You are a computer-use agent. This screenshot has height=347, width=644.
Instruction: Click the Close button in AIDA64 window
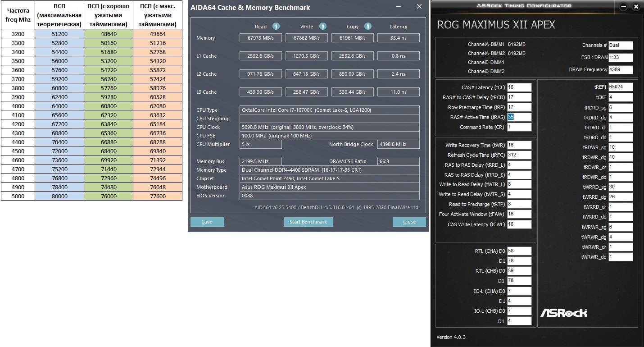pyautogui.click(x=409, y=222)
